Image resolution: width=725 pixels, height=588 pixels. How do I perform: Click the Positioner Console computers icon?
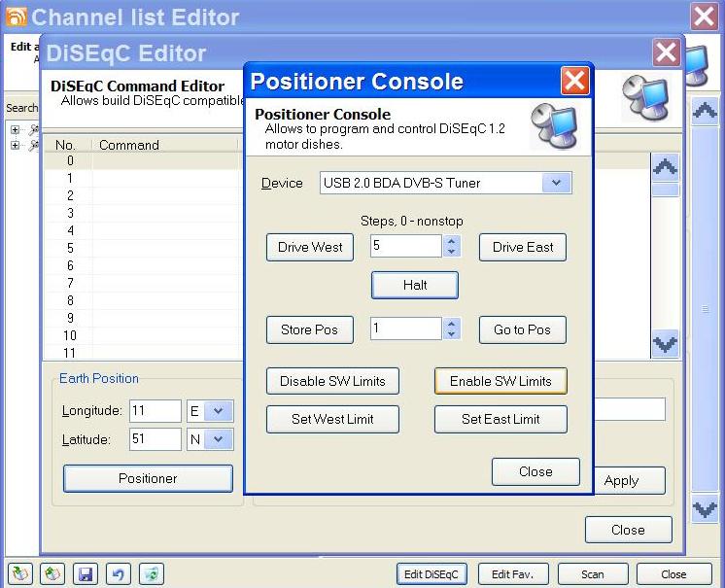click(554, 124)
